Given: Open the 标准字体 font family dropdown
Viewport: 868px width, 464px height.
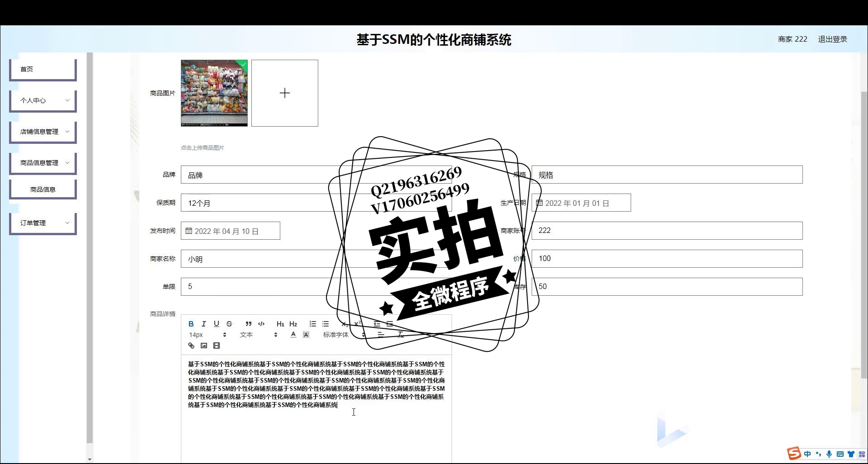Looking at the screenshot, I should 344,335.
